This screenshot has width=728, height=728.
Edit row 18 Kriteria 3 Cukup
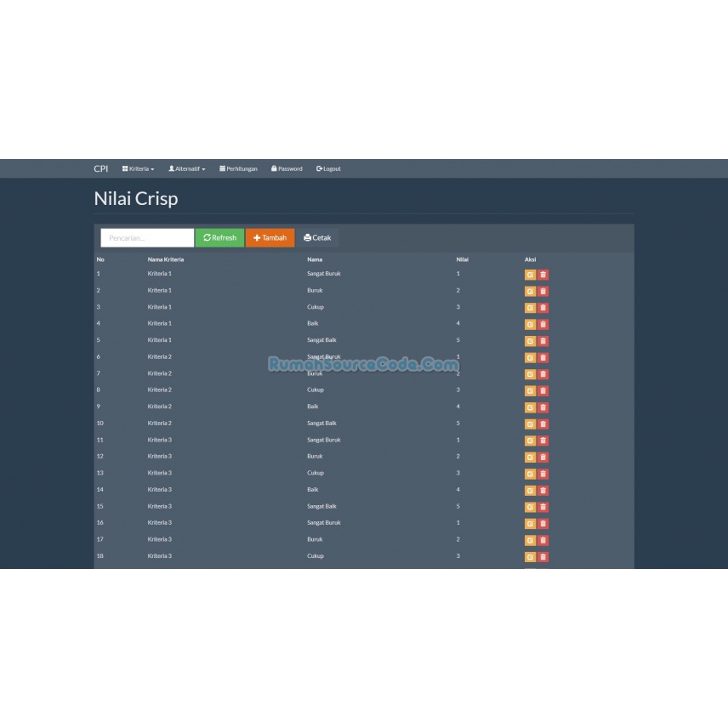click(530, 557)
